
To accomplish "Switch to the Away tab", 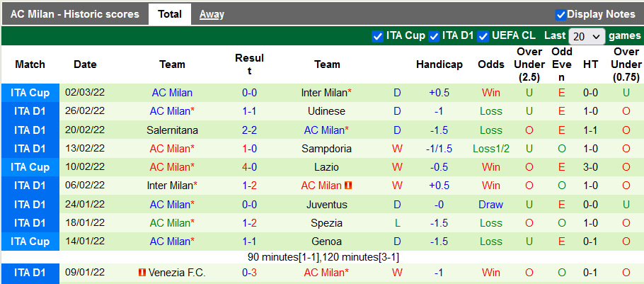I will 212,14.
